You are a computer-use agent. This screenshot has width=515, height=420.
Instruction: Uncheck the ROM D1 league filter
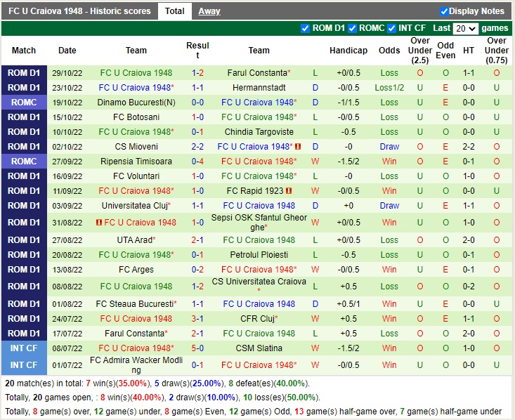point(305,29)
